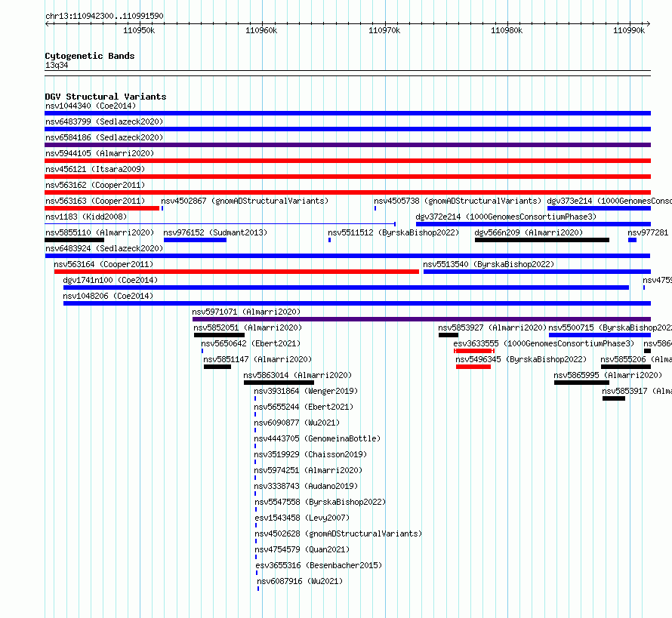Select nsv5655244 (Ebert2021) label
The height and width of the screenshot is (618, 672).
point(304,407)
